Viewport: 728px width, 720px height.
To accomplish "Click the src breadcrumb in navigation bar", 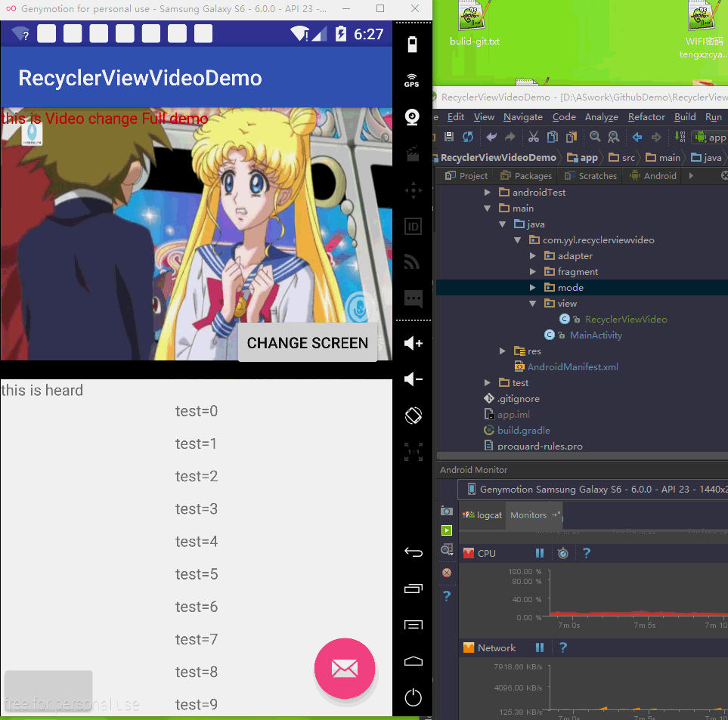I will click(x=621, y=157).
